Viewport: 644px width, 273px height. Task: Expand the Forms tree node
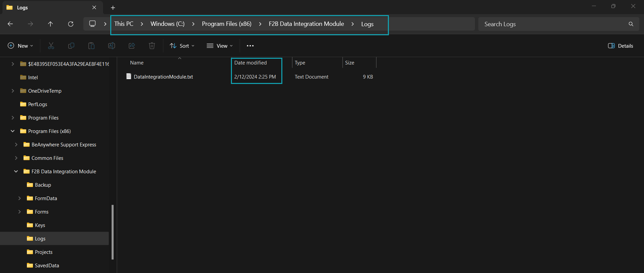19,212
